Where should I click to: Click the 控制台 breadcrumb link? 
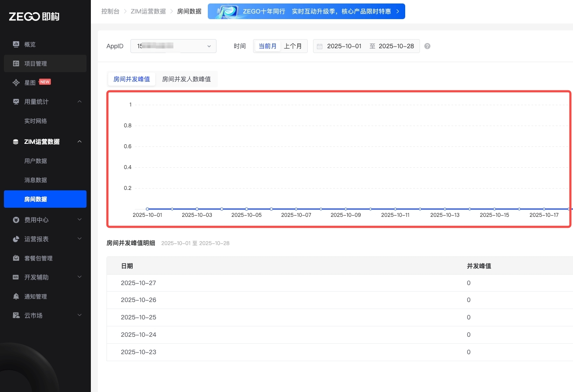(x=110, y=11)
